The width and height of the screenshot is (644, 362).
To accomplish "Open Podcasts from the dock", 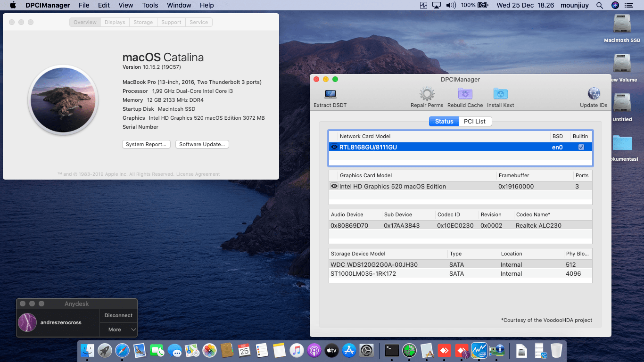I will pos(314,350).
